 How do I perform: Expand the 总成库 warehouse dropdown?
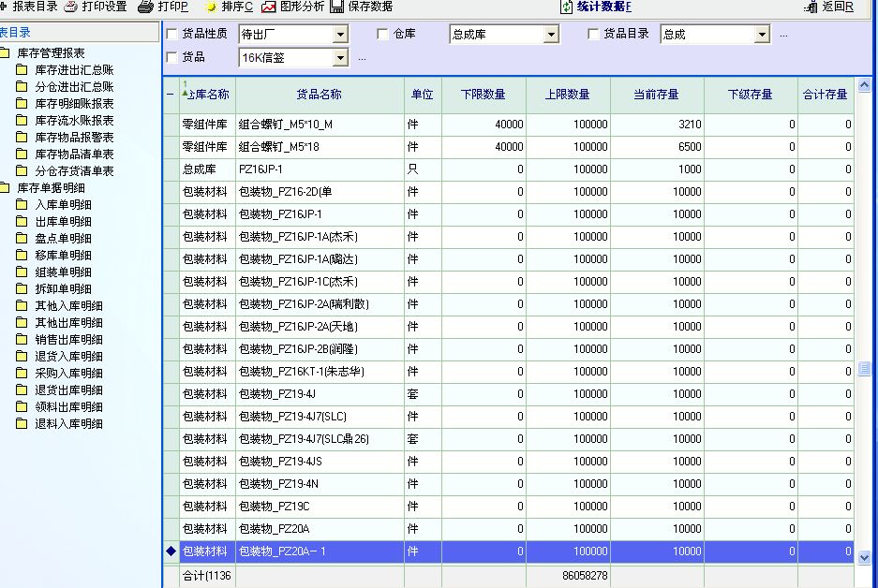click(551, 36)
